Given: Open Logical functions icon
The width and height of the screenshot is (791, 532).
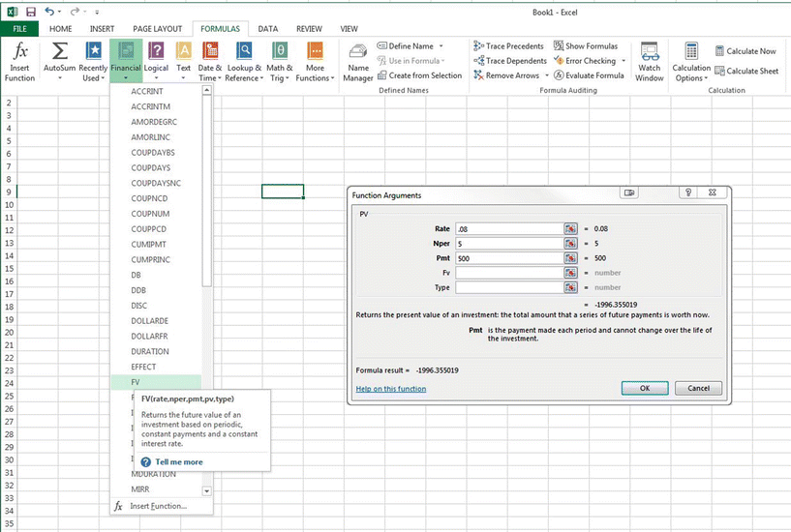Looking at the screenshot, I should (156, 51).
